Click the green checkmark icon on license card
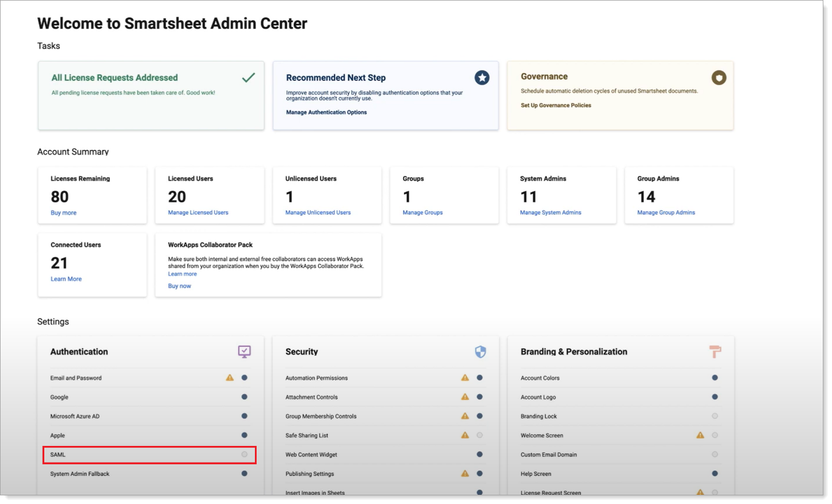The width and height of the screenshot is (832, 504). coord(249,78)
